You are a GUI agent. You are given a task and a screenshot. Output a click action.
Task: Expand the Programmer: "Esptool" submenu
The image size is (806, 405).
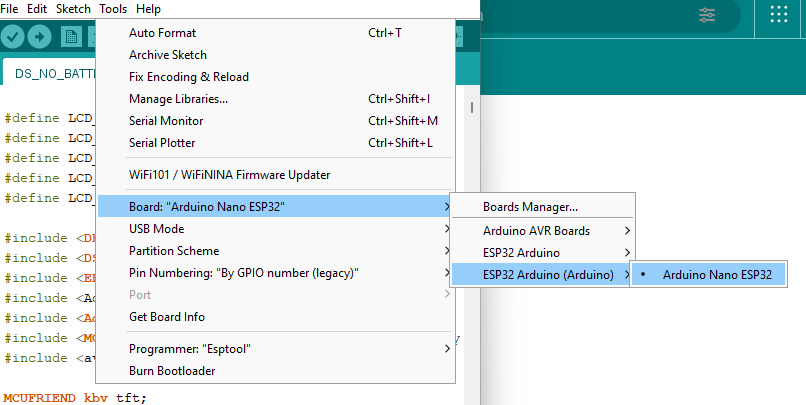pyautogui.click(x=276, y=349)
